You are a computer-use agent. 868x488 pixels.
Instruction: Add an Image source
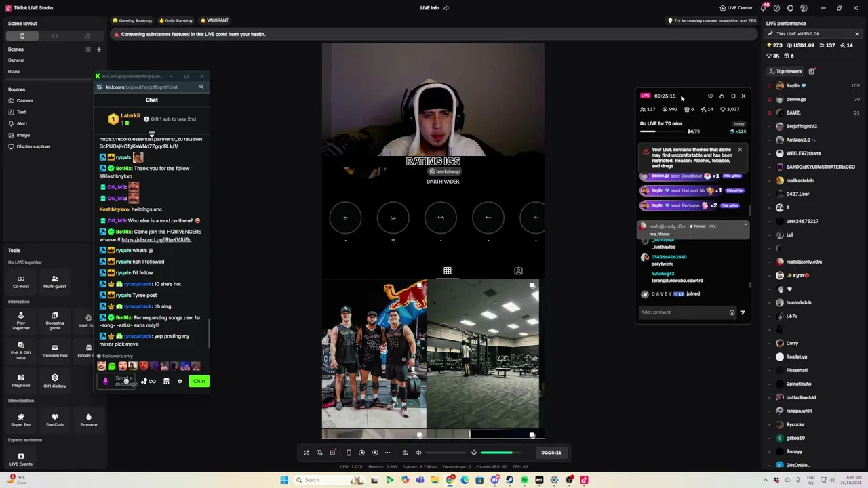tap(19, 135)
